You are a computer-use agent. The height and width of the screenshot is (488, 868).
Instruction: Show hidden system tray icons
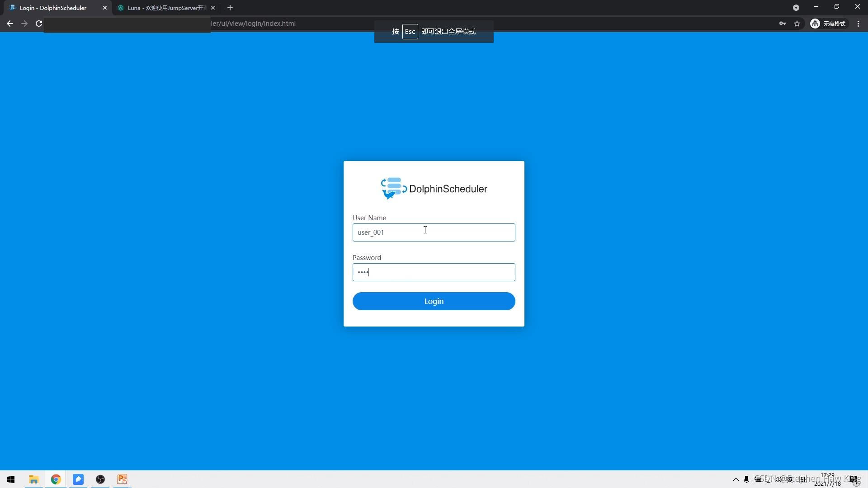736,479
